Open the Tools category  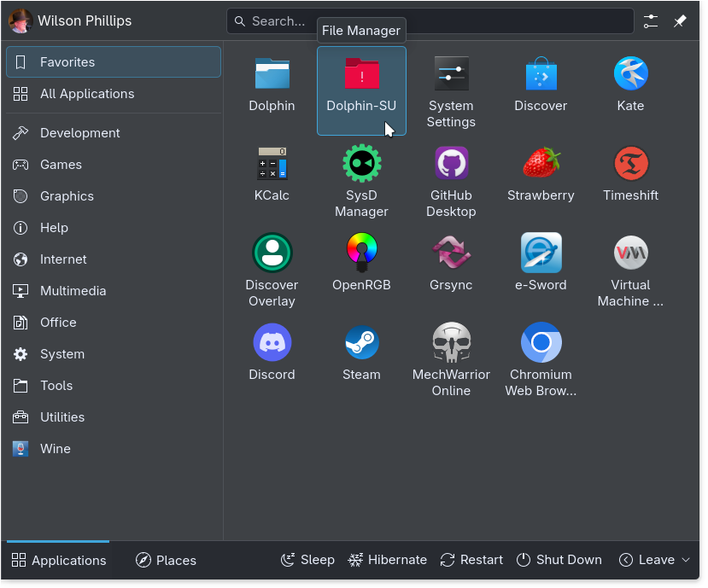click(x=114, y=386)
